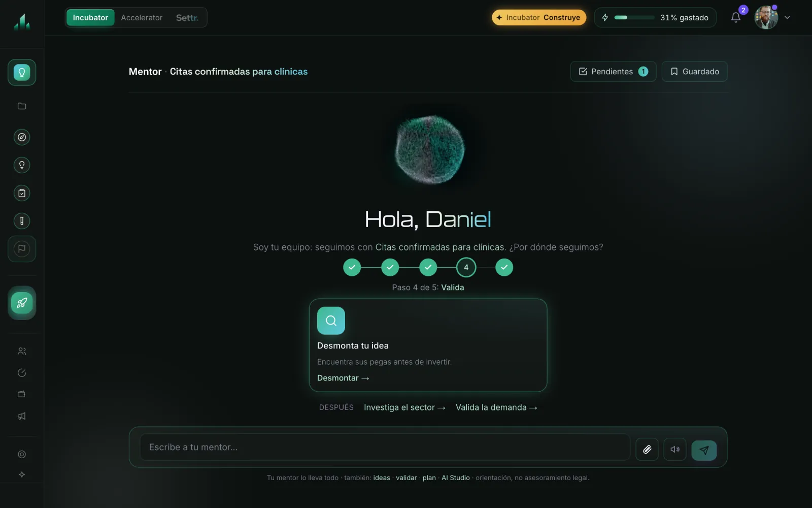Go to the first completed step circle

tap(352, 267)
